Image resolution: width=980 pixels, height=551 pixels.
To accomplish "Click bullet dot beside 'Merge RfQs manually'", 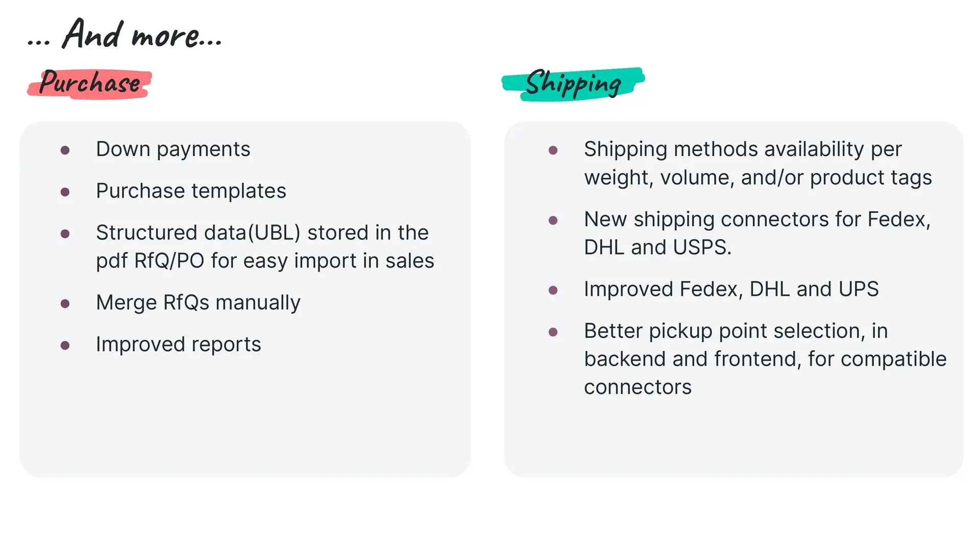I will (65, 304).
